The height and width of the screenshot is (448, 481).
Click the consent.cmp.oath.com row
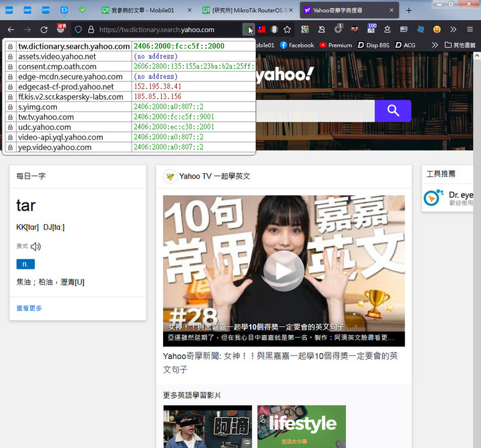tap(130, 66)
